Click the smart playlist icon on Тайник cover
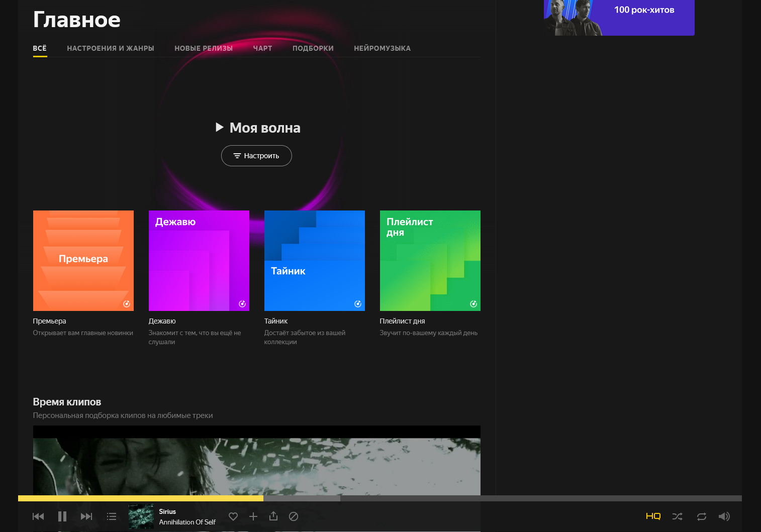Screen dimensions: 761x532 (358, 304)
